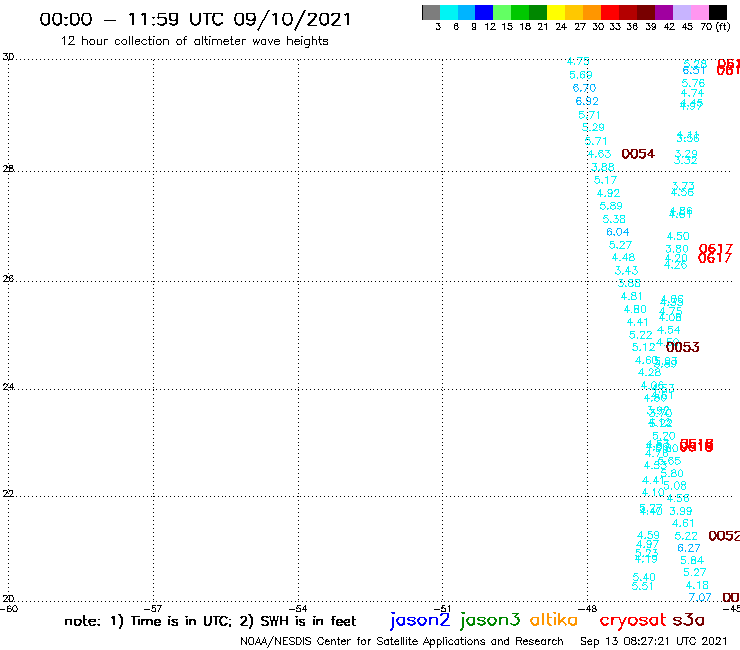Select the wave height value 4.74
Screen dimensions: 740x650
tap(692, 93)
